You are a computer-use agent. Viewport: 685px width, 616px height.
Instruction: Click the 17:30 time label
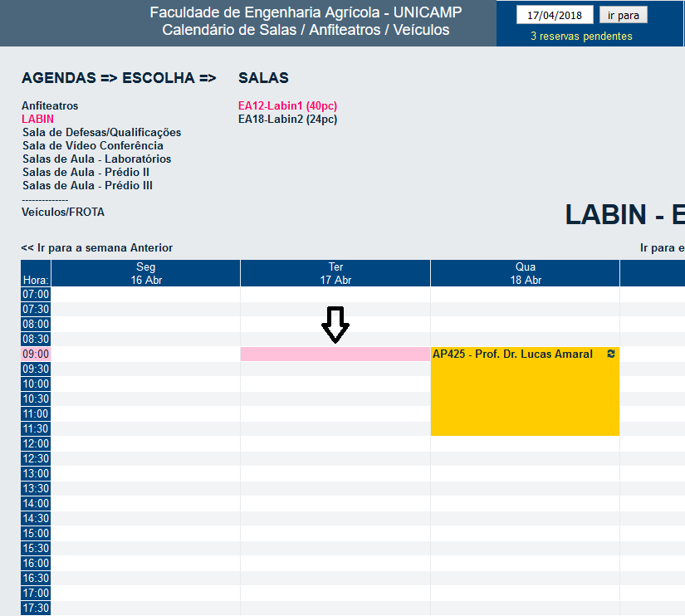[x=36, y=609]
